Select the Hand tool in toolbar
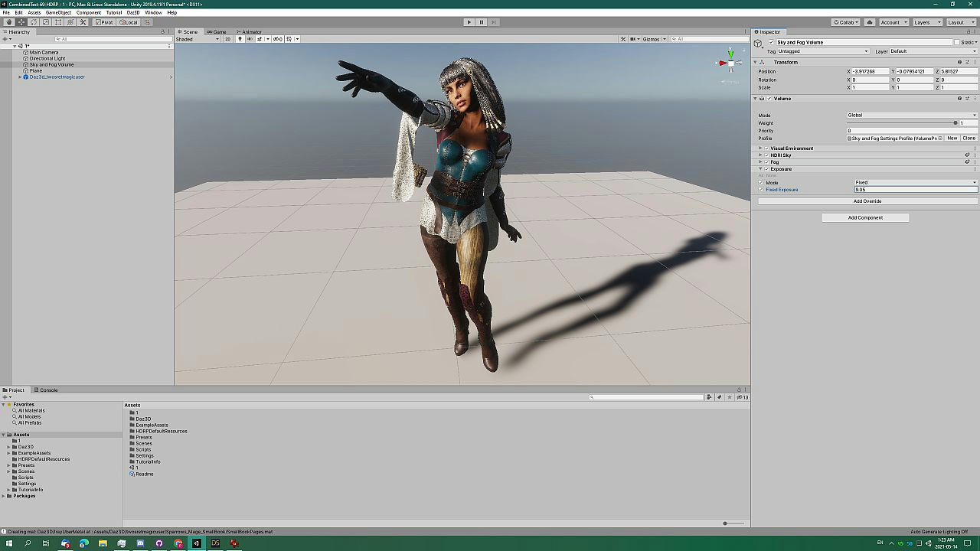980x551 pixels. (x=9, y=22)
